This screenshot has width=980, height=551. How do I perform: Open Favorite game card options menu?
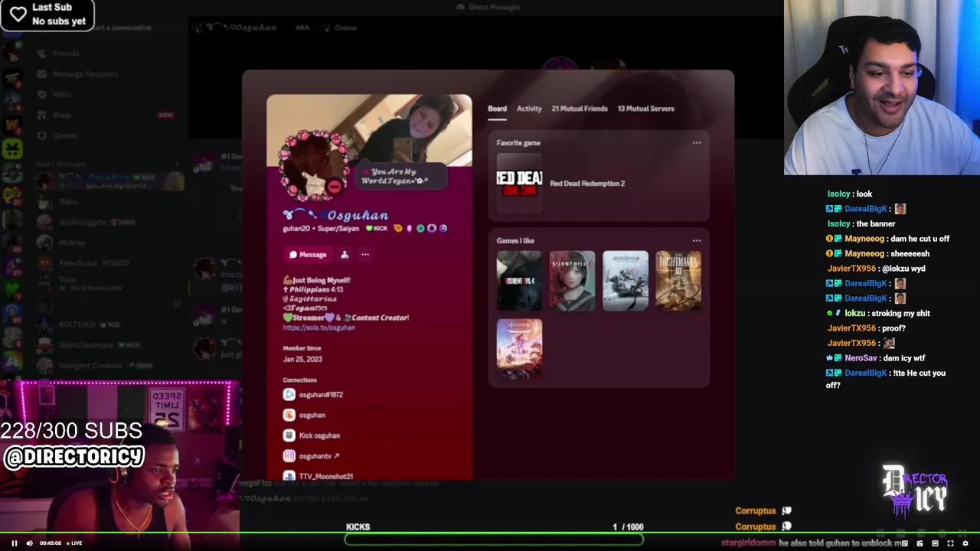coord(697,143)
